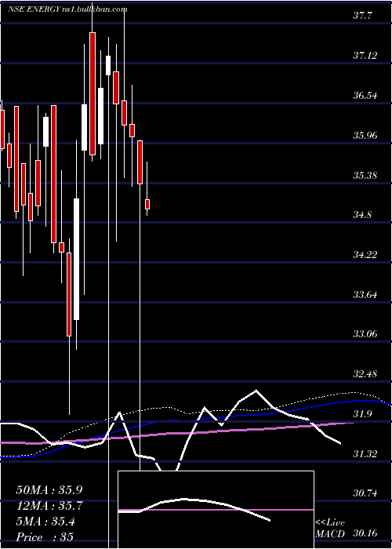Click the 5MA : 35.4 readout
The width and height of the screenshot is (392, 549).
click(45, 521)
